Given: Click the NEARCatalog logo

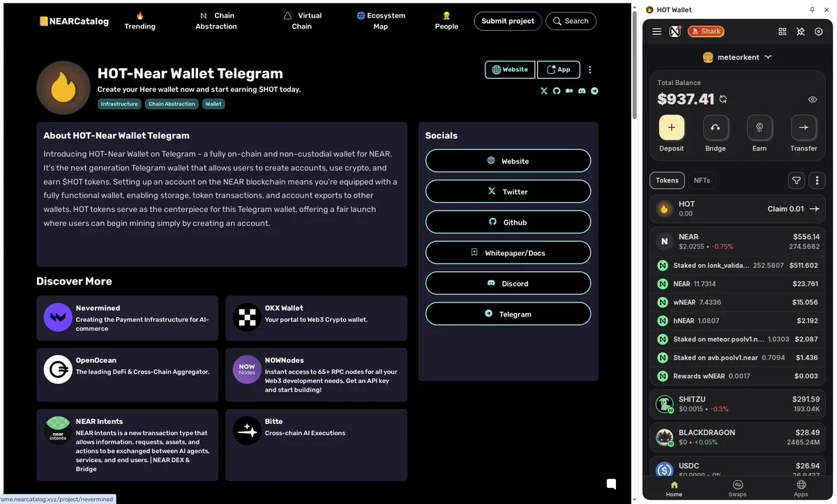Looking at the screenshot, I should tap(74, 21).
